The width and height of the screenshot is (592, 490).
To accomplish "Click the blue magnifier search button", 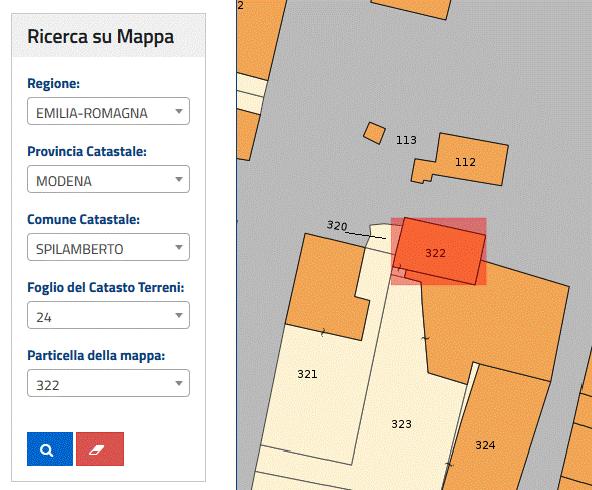I will pos(50,449).
